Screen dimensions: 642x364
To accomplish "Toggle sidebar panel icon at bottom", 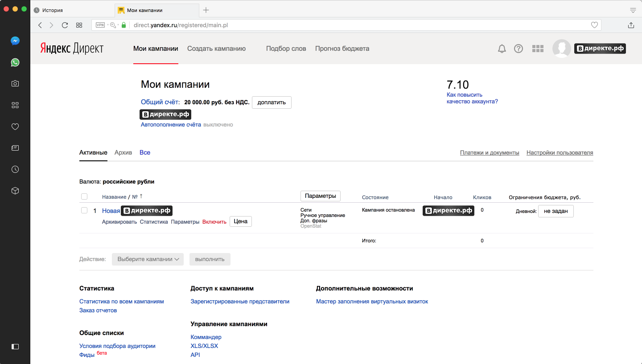I will point(15,346).
